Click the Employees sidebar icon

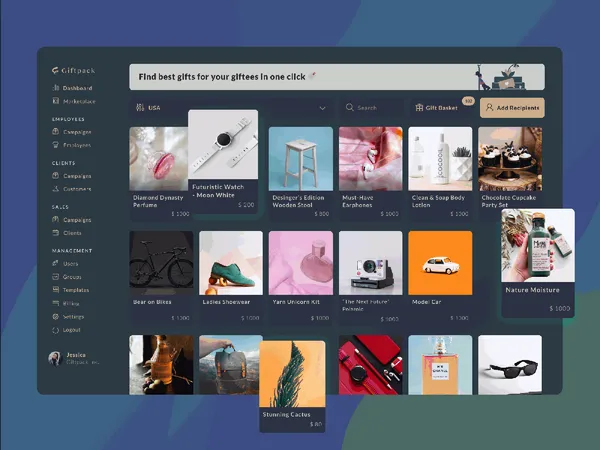pos(55,145)
